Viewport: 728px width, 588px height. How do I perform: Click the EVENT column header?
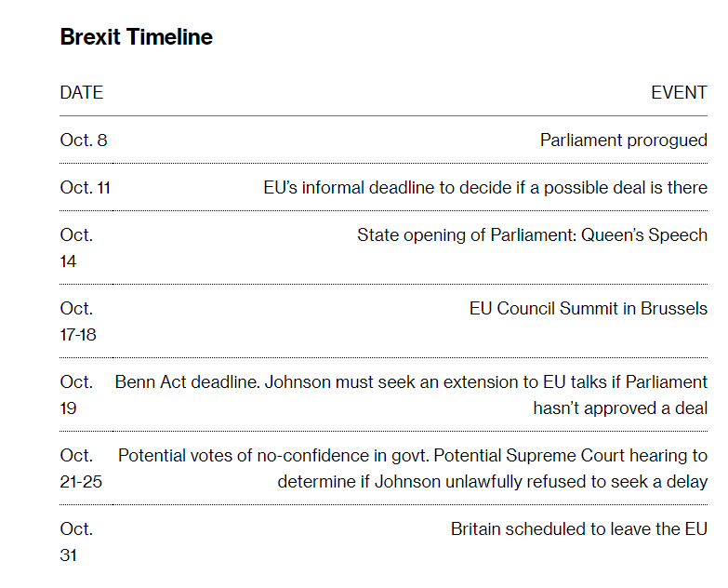[679, 93]
